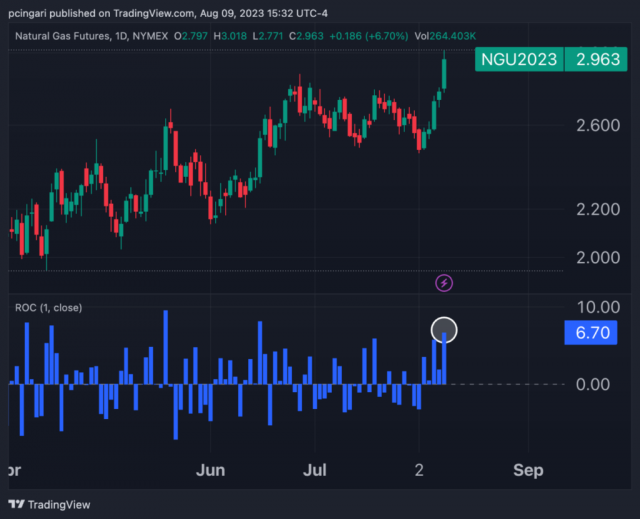The image size is (640, 519).
Task: Select the white circle marker on ROC bar
Action: click(x=444, y=329)
